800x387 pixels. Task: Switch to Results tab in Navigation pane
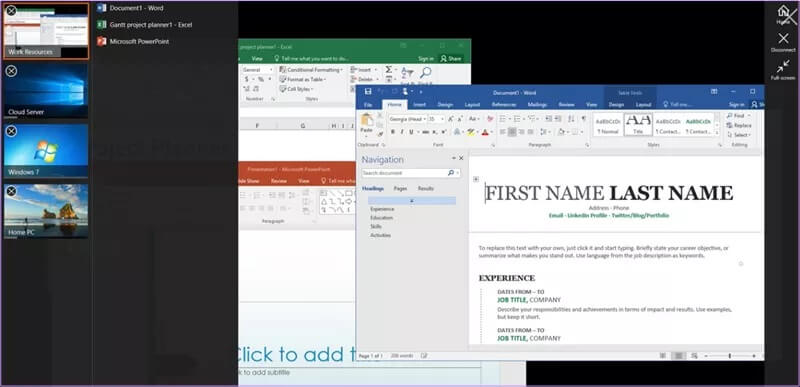coord(426,189)
